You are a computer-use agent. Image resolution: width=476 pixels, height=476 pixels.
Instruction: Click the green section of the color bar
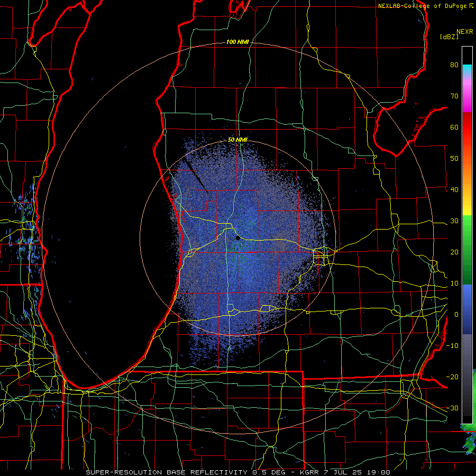[x=467, y=250]
